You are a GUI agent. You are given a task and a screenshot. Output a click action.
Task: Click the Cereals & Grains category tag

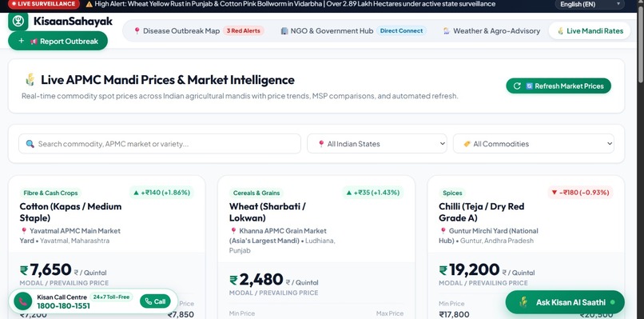[256, 193]
